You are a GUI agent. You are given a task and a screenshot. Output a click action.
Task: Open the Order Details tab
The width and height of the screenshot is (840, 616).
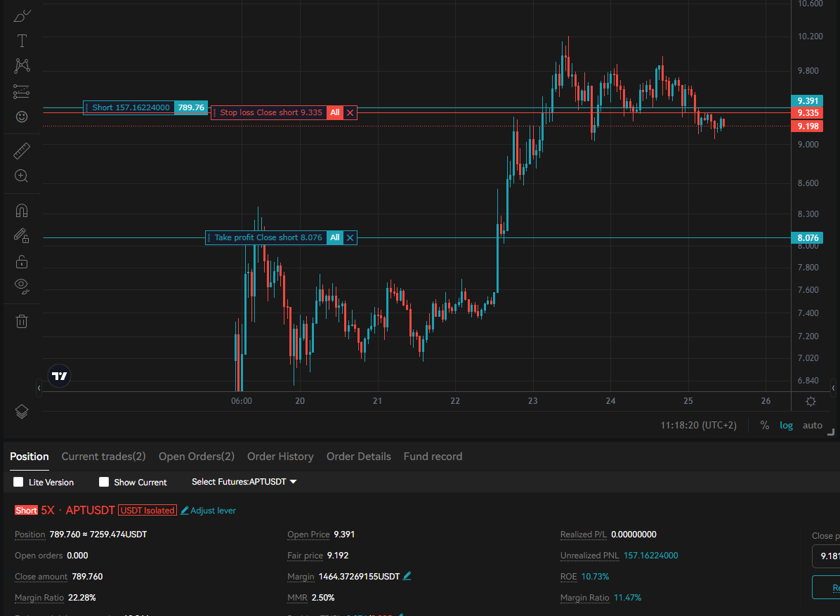tap(358, 457)
